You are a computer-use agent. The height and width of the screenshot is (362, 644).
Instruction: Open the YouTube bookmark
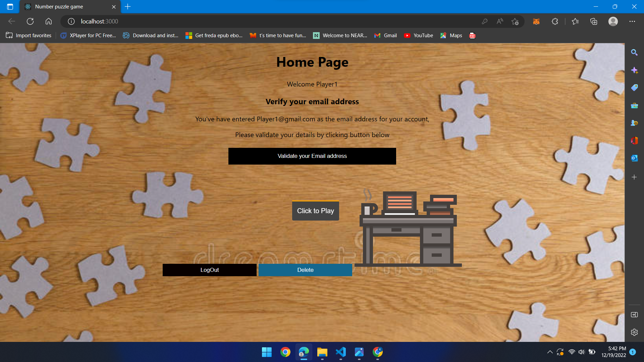(419, 36)
